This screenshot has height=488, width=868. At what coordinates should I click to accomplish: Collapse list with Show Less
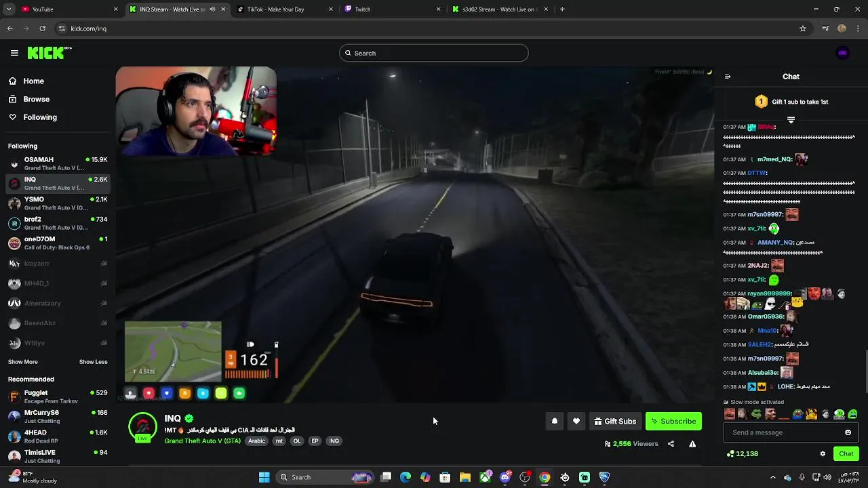[93, 362]
